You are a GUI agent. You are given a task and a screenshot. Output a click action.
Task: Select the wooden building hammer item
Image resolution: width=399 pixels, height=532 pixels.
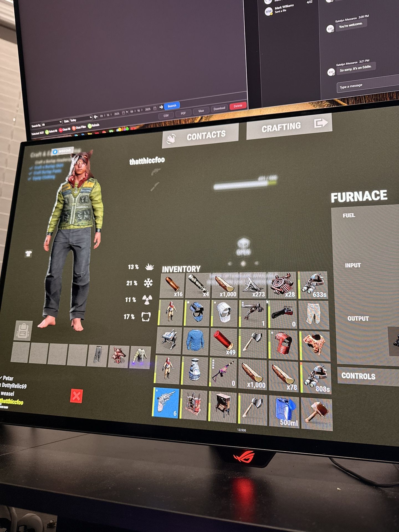(x=317, y=414)
